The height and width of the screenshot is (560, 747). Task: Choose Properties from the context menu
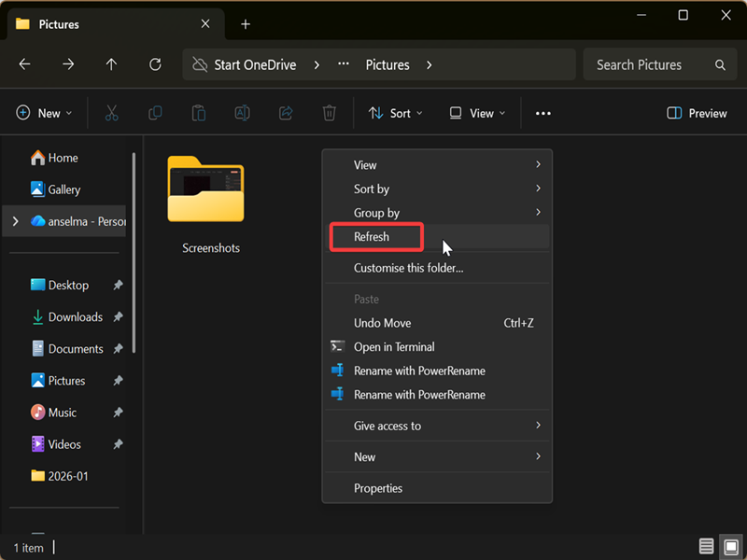(x=378, y=488)
